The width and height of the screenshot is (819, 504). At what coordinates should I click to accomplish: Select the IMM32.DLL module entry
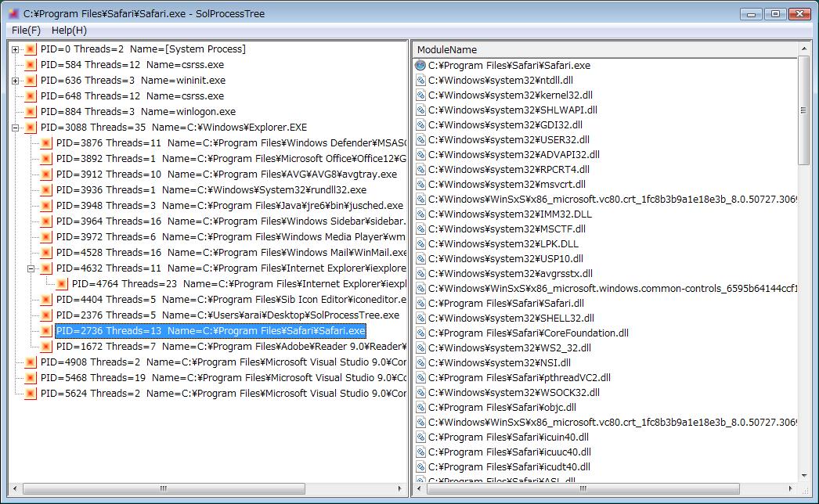[x=510, y=214]
